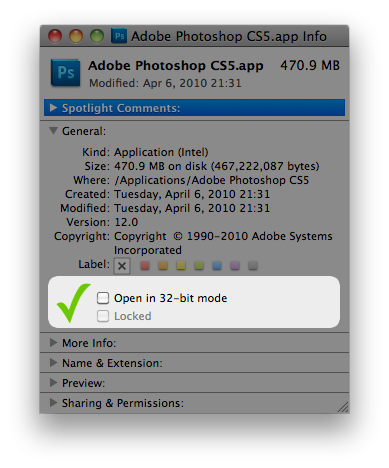Click the large Photoshop Ps app icon
Image resolution: width=389 pixels, height=468 pixels.
[x=65, y=73]
